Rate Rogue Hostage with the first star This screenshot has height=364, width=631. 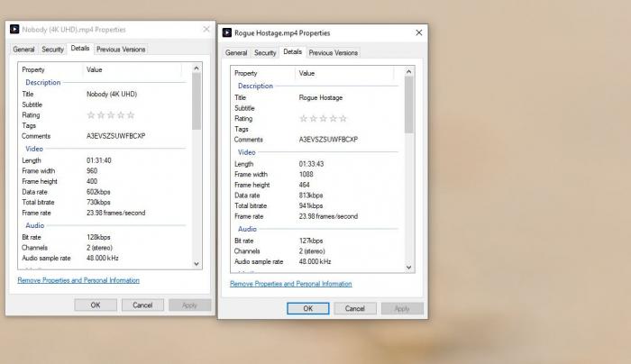(x=304, y=119)
